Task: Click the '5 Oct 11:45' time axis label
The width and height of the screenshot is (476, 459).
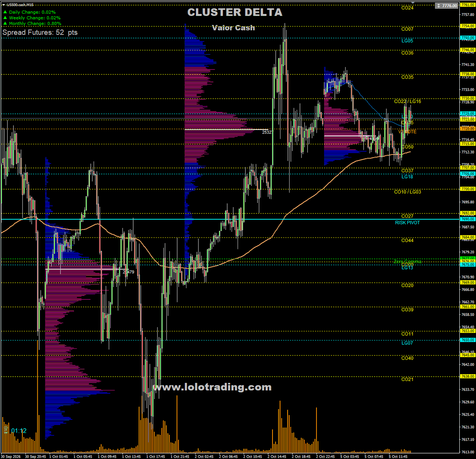Action: click(x=398, y=457)
